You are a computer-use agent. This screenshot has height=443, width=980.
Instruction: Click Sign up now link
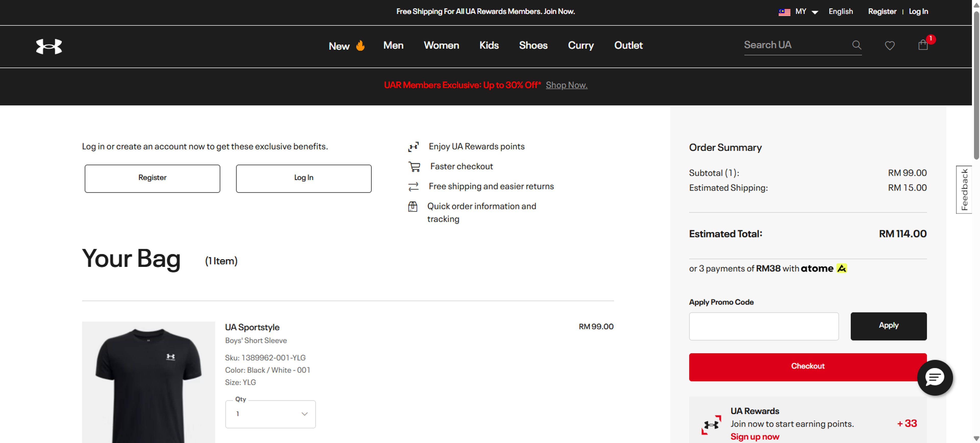pyautogui.click(x=754, y=437)
